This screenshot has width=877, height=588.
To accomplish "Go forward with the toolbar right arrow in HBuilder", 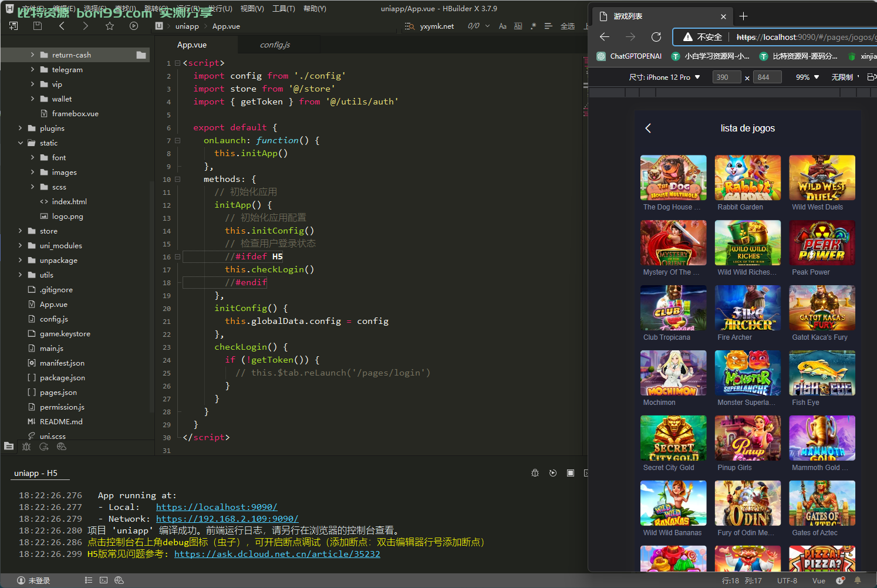I will tap(86, 26).
